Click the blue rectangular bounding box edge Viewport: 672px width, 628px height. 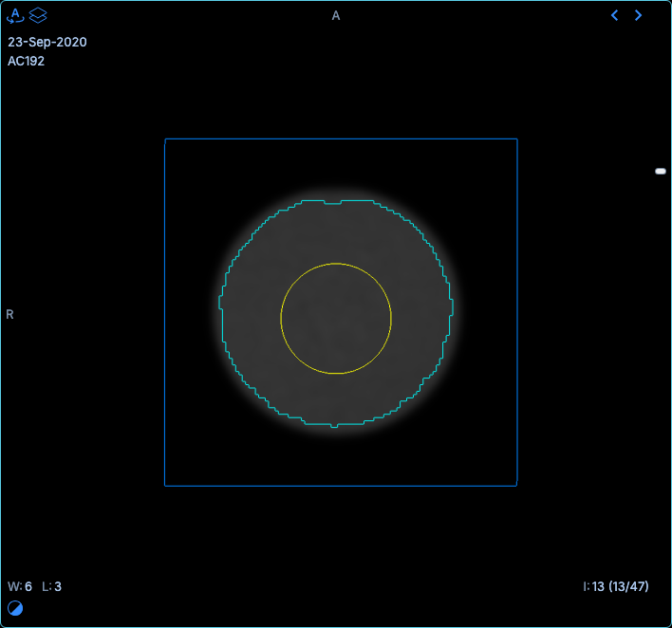pyautogui.click(x=165, y=312)
